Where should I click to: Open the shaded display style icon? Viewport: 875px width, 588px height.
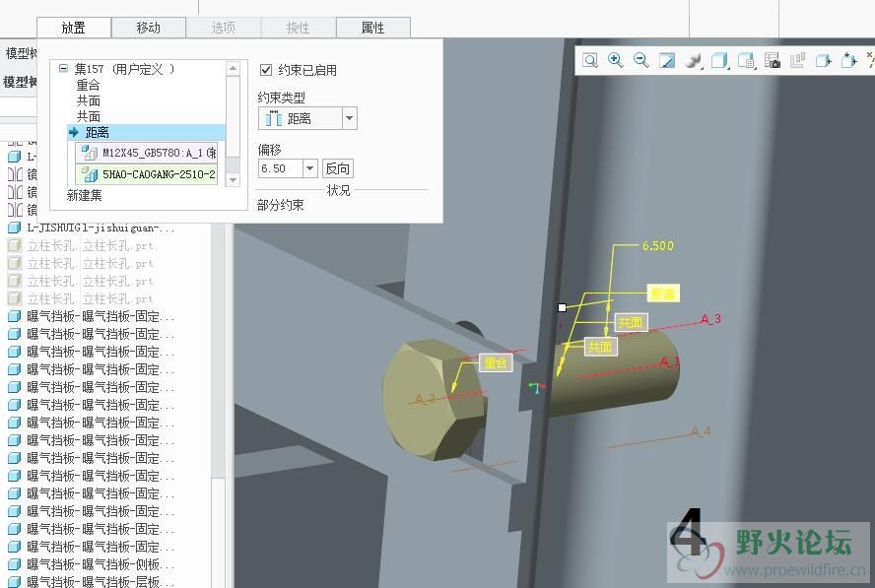[x=693, y=60]
